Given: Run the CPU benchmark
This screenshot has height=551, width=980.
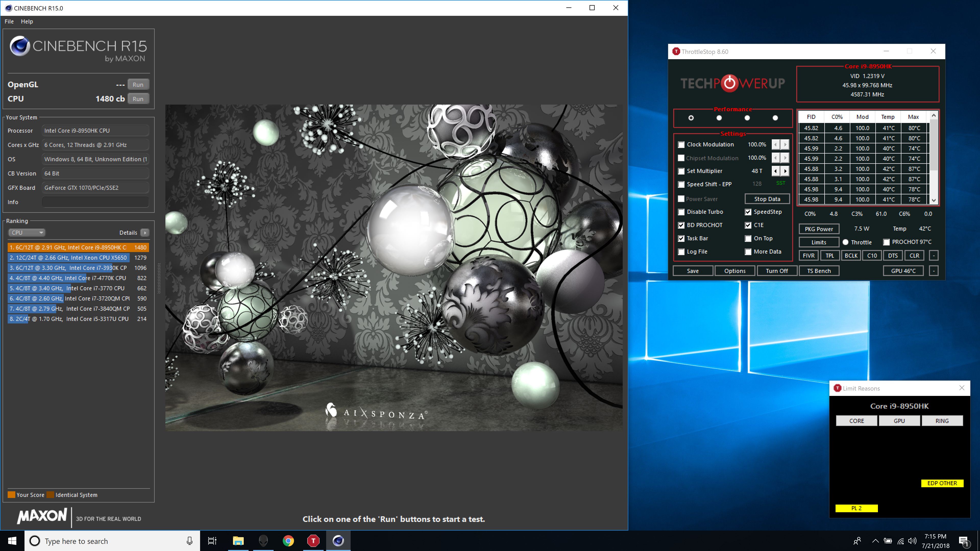Looking at the screenshot, I should point(138,99).
